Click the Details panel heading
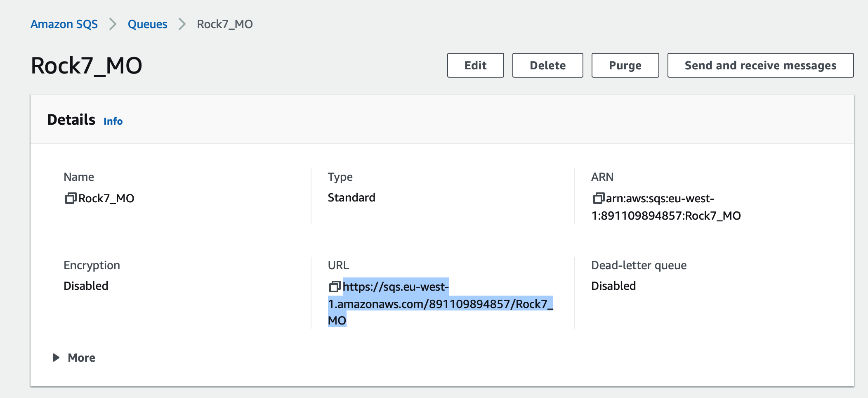868x398 pixels. tap(71, 120)
